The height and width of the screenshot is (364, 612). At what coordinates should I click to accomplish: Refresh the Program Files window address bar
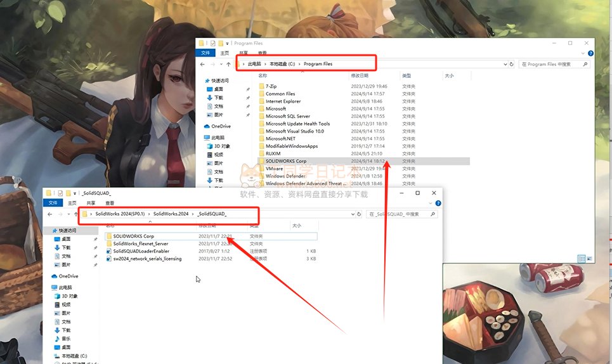click(x=511, y=64)
